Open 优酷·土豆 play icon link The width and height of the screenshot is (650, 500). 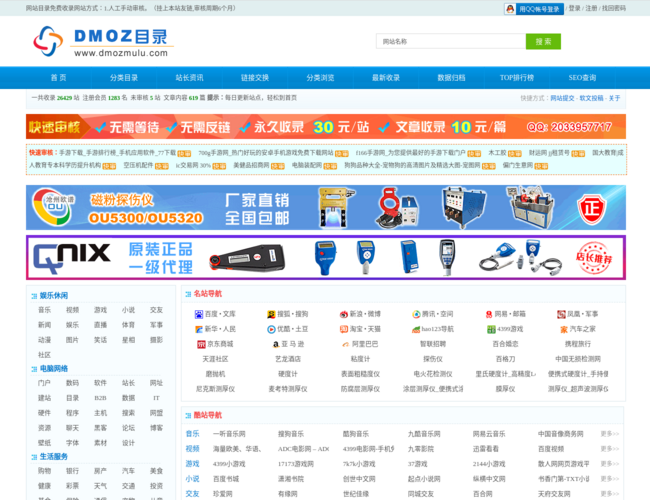click(271, 329)
